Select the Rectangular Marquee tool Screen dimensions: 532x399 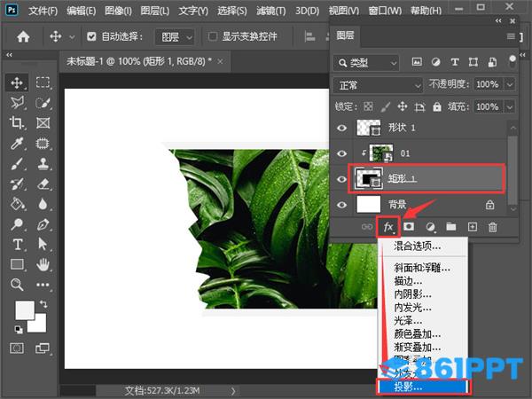(43, 82)
